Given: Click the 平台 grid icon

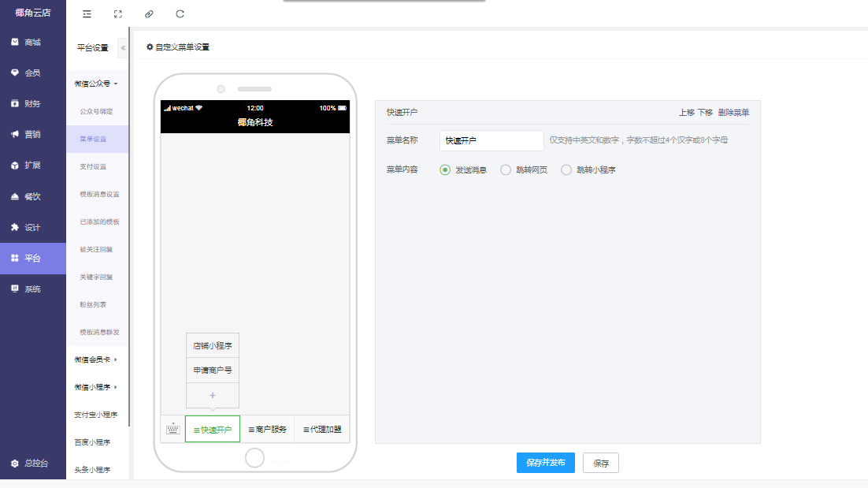Looking at the screenshot, I should point(15,258).
